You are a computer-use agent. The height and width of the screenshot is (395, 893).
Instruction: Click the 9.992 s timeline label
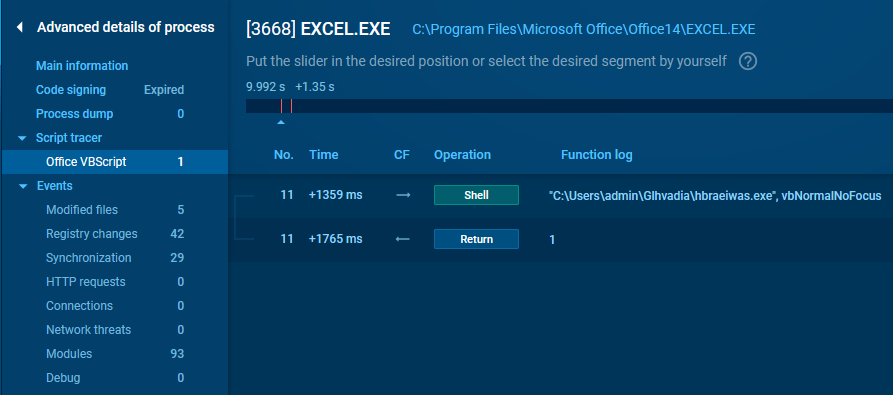(265, 87)
